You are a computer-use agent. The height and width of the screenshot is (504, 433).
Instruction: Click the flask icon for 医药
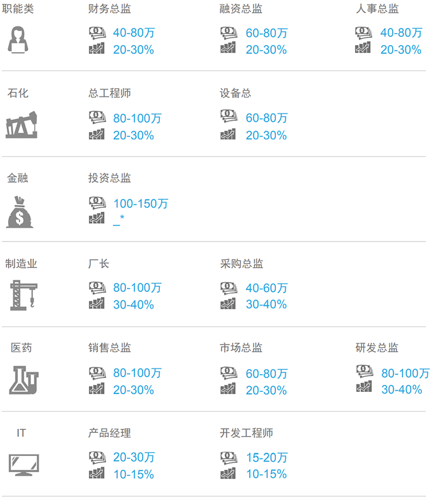[x=24, y=380]
